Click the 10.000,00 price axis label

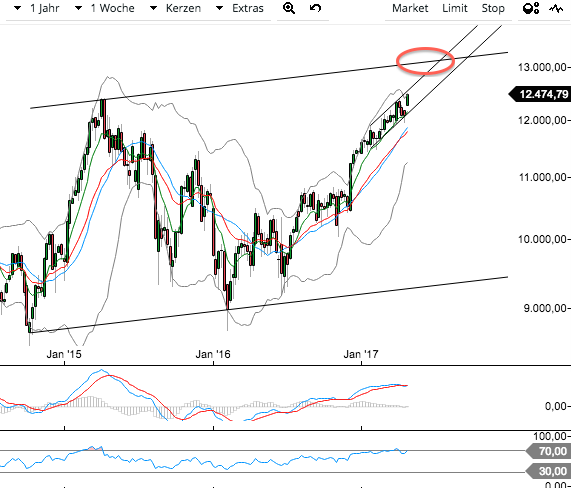pos(542,239)
